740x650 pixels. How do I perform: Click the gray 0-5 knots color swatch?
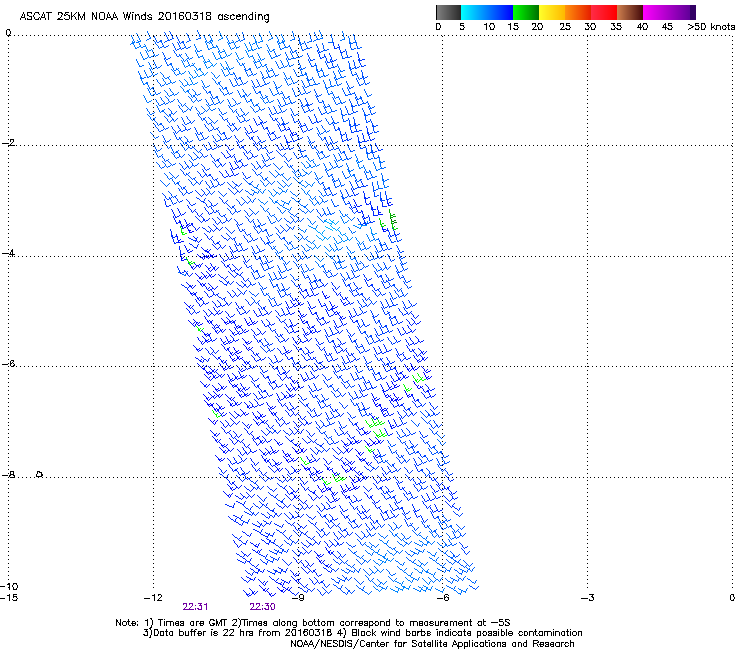448,12
